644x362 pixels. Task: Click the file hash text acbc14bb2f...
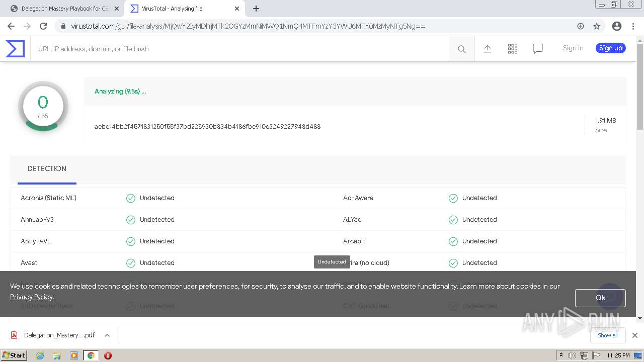[x=207, y=127]
